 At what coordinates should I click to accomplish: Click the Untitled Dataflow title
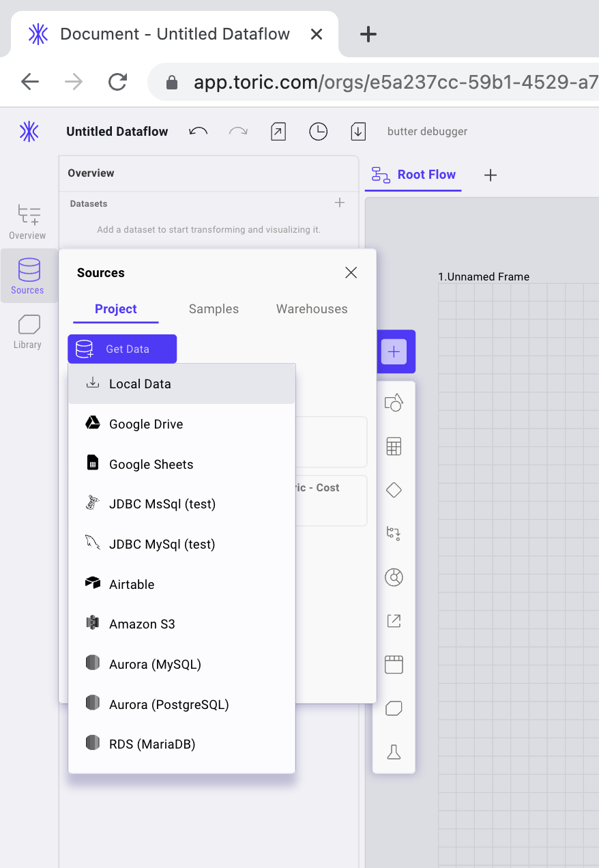117,132
